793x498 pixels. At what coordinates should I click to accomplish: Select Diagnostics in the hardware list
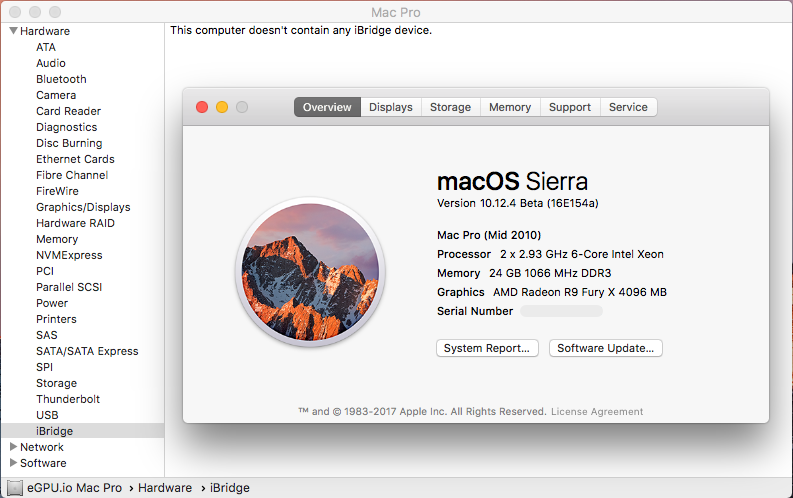(66, 127)
